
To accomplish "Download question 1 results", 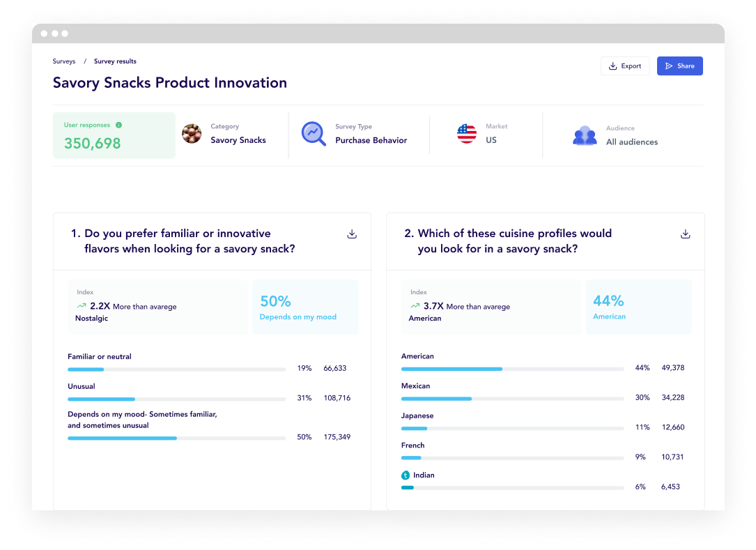I will point(352,234).
